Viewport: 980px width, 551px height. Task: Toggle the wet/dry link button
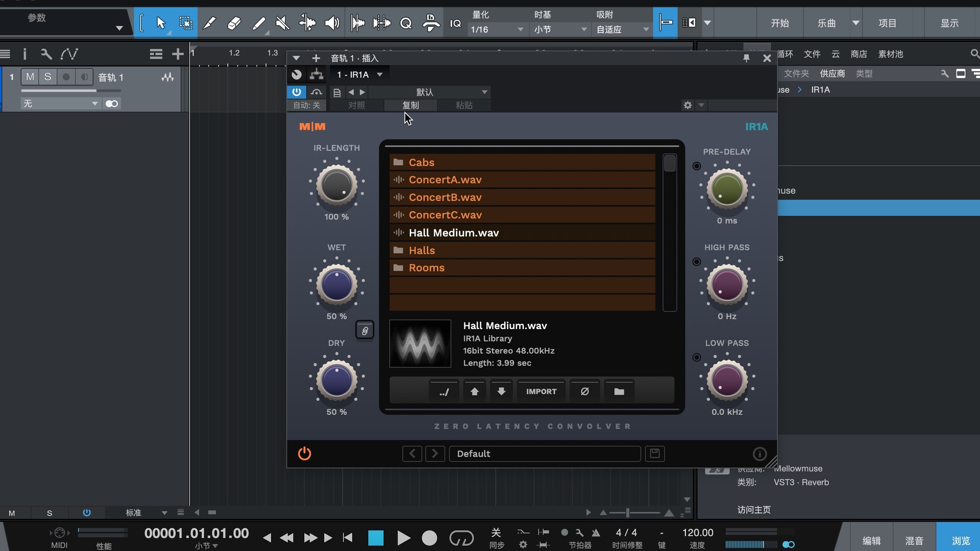pyautogui.click(x=364, y=331)
